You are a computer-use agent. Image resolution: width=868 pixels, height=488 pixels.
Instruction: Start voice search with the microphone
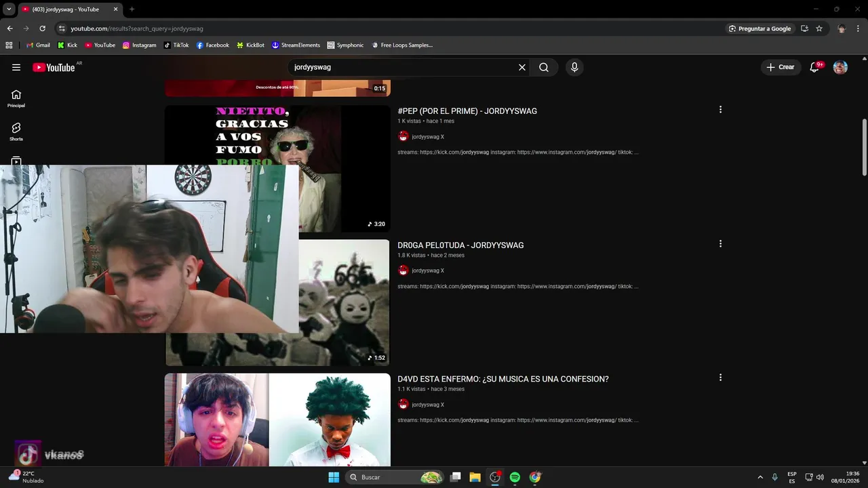coord(574,67)
